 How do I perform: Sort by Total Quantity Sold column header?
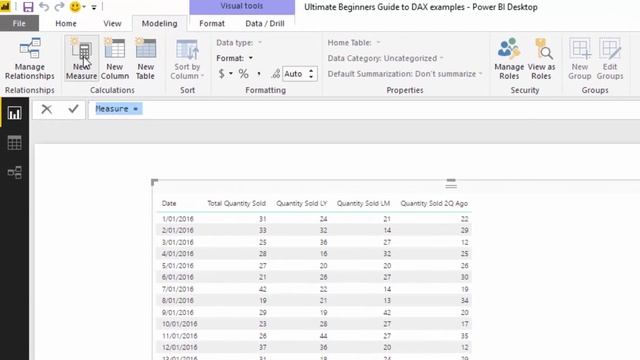point(236,203)
